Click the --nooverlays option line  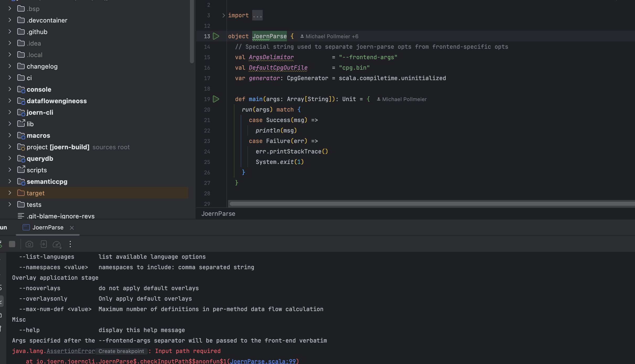pos(109,288)
